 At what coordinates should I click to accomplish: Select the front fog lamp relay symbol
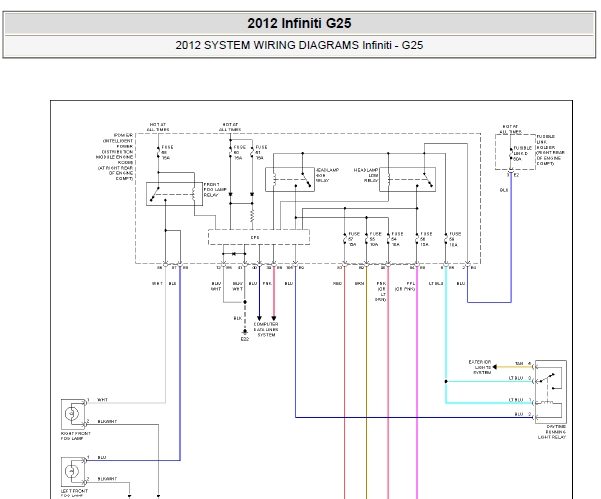174,194
